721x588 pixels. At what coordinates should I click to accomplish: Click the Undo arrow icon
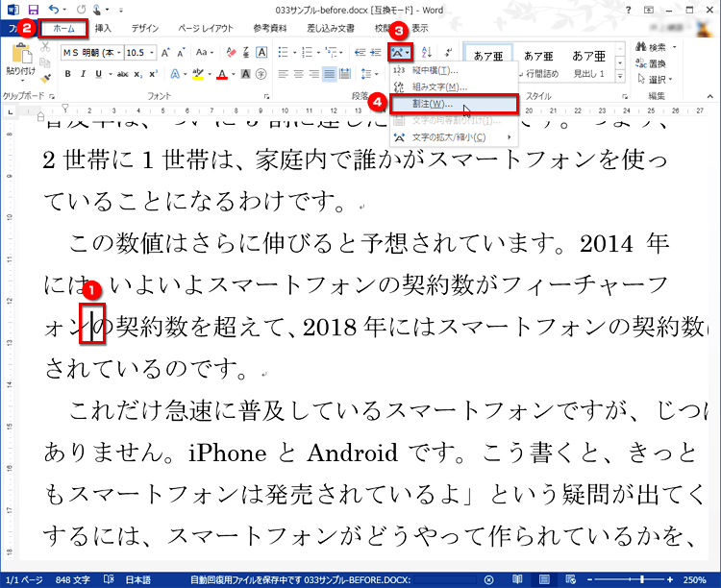click(54, 10)
